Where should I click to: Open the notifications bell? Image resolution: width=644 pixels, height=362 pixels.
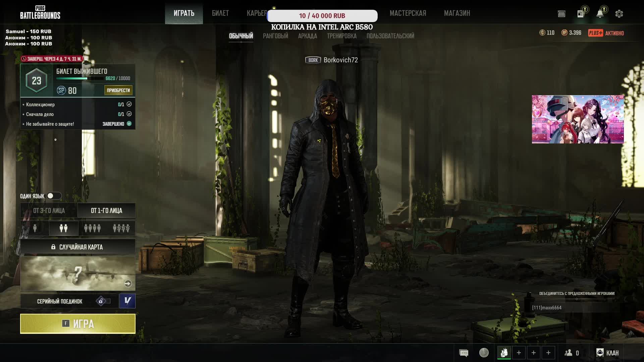[600, 14]
